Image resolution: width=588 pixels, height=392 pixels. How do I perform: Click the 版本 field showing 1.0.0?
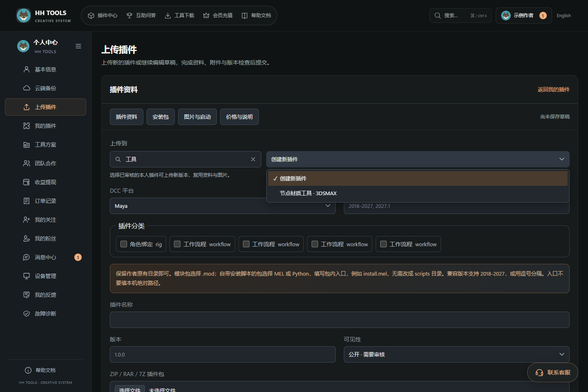223,354
